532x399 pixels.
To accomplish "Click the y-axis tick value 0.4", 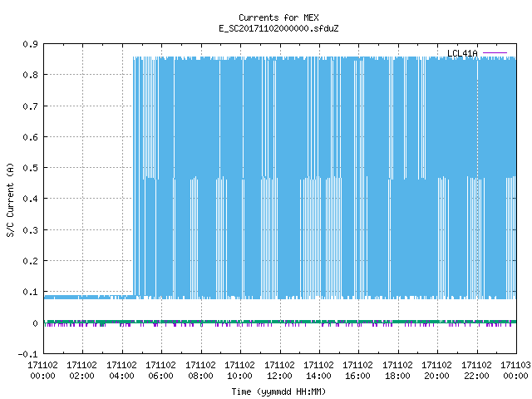I will point(30,199).
